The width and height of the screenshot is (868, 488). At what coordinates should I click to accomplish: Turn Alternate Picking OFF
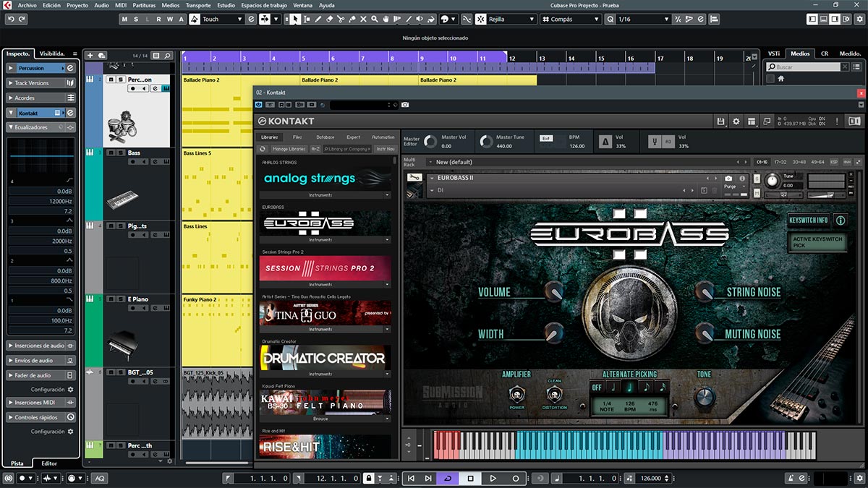[597, 387]
